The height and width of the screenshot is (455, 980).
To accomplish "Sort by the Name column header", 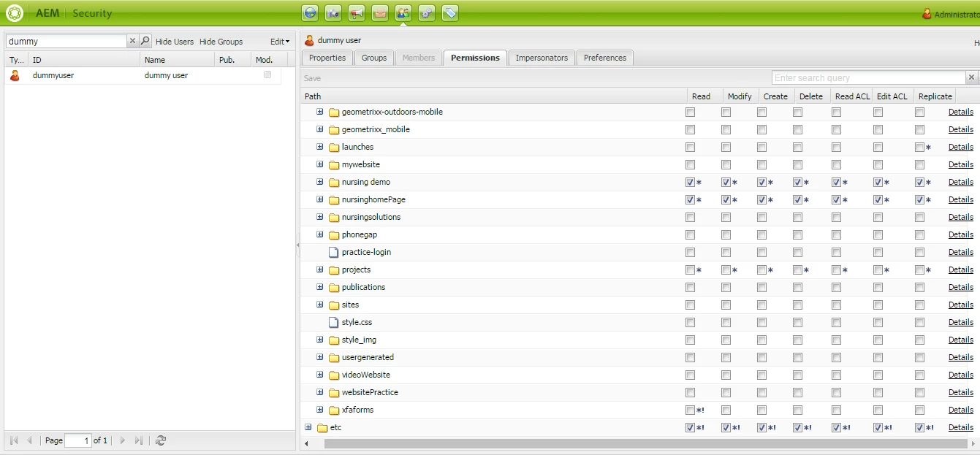I will click(177, 60).
